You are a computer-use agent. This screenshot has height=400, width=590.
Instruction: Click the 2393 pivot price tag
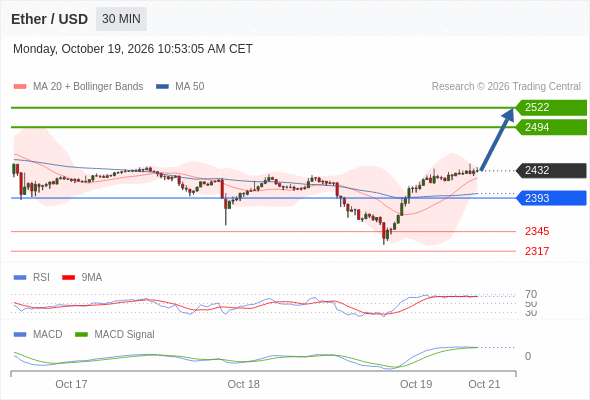tap(551, 198)
